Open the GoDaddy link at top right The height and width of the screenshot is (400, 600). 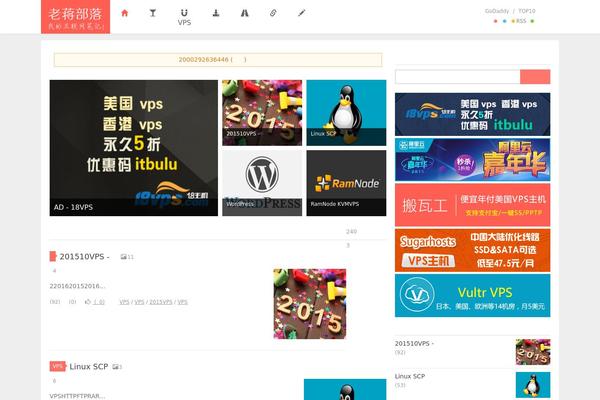pyautogui.click(x=497, y=11)
